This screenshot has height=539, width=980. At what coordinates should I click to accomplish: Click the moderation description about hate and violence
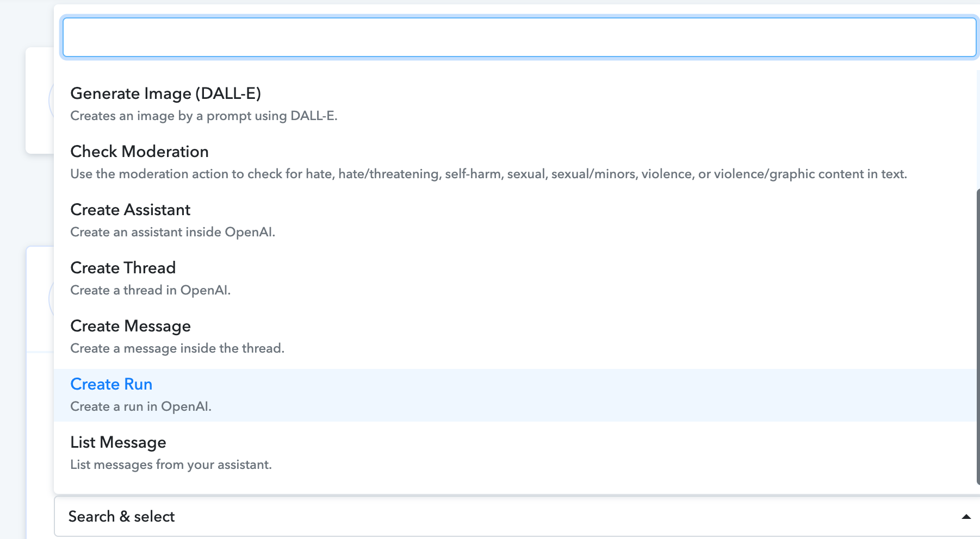(488, 174)
